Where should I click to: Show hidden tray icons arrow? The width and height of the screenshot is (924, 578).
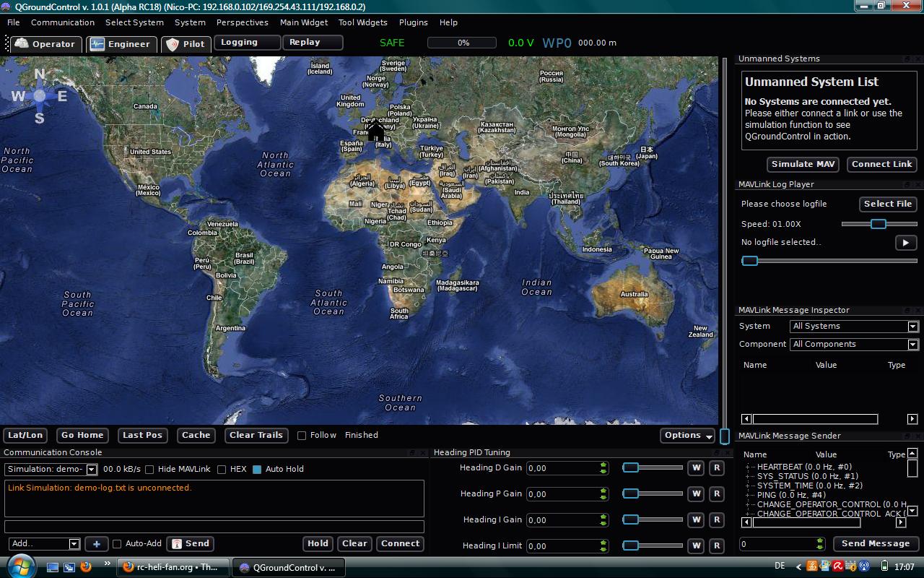point(799,567)
